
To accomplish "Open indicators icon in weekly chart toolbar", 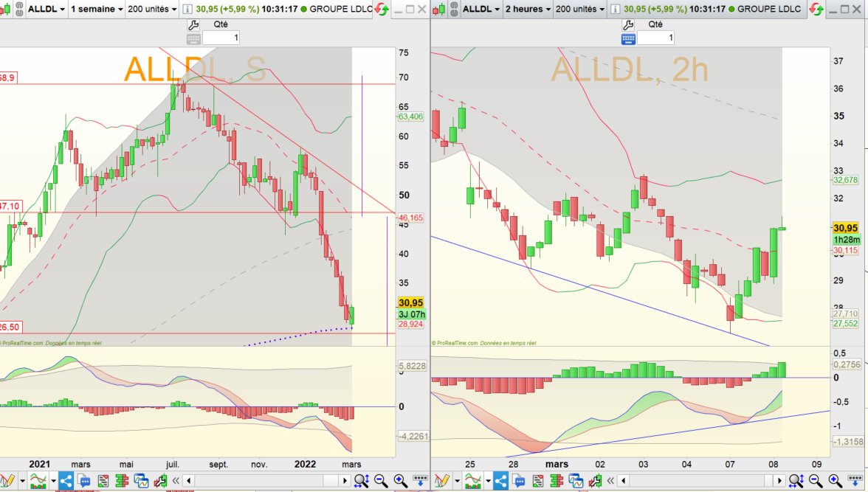I will pos(38,480).
